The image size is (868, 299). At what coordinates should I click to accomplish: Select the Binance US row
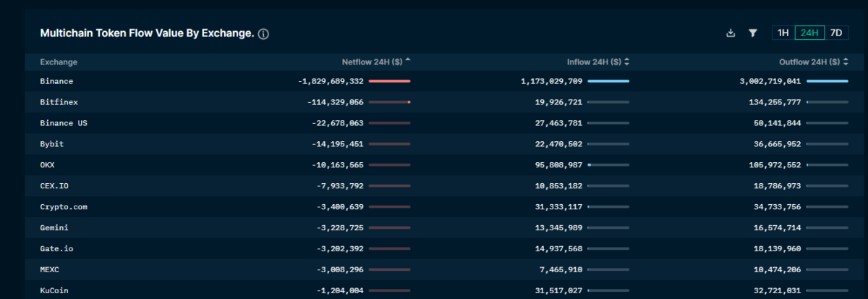pyautogui.click(x=64, y=123)
